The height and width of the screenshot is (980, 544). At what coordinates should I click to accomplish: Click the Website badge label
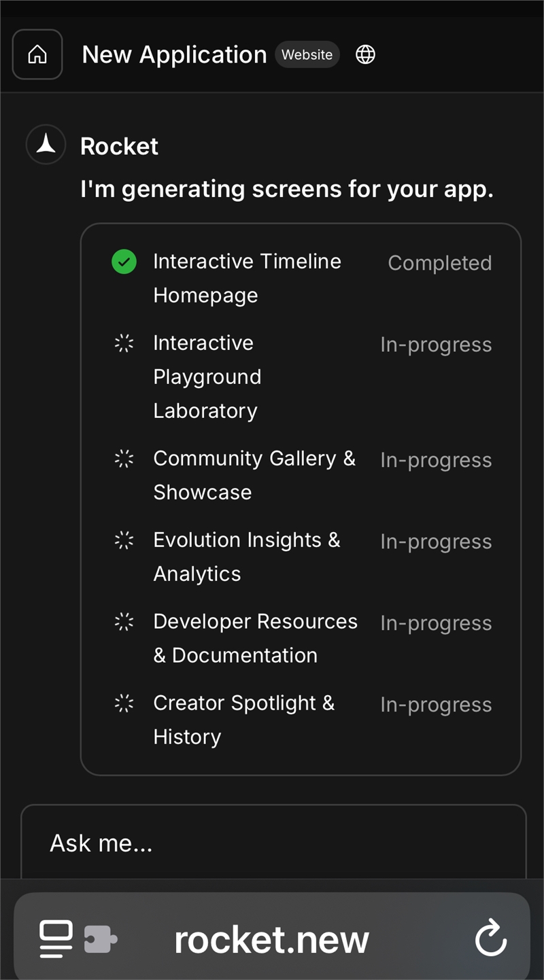(x=307, y=54)
